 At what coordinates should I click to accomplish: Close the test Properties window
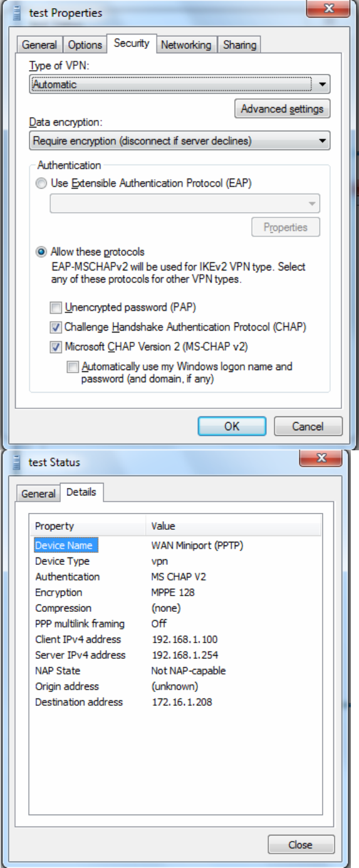click(328, 9)
